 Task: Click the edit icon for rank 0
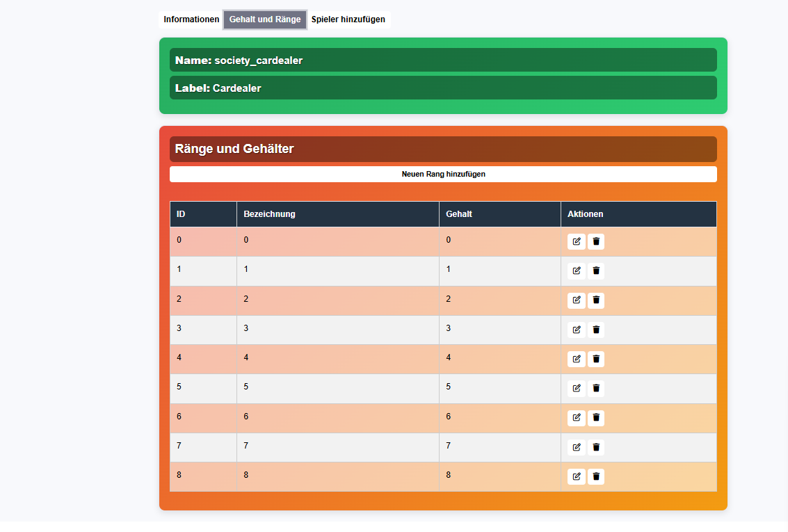[x=576, y=242]
